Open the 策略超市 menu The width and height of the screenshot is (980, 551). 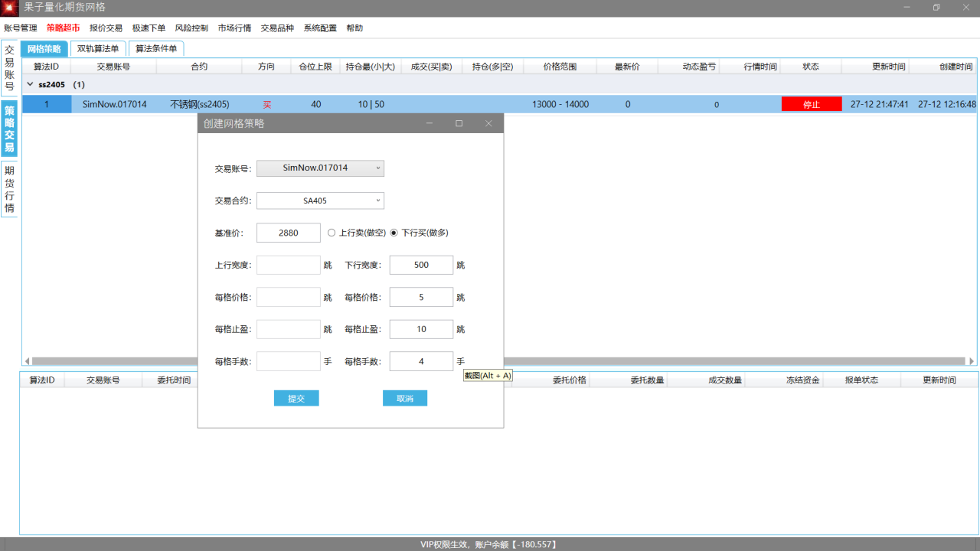[64, 28]
